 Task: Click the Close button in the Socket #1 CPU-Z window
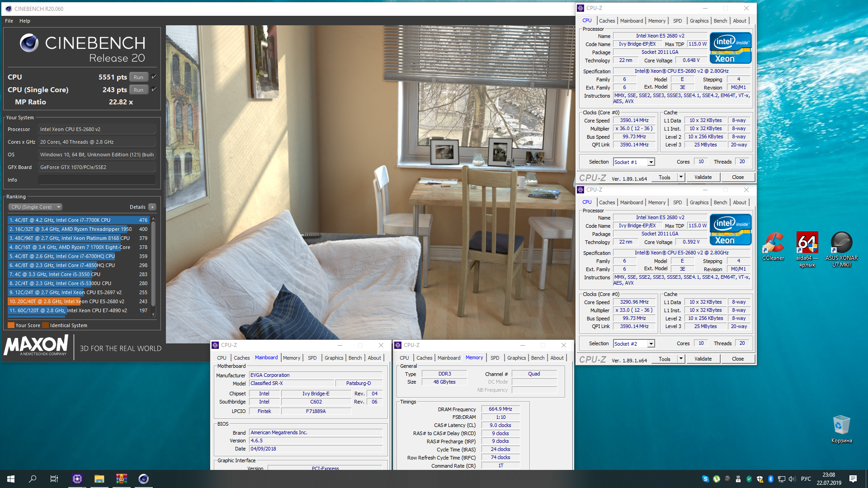[738, 177]
